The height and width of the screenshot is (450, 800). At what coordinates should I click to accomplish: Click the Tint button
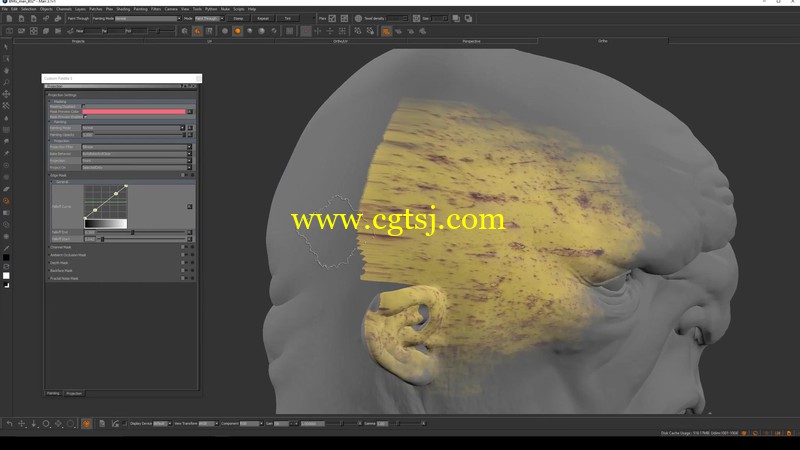tap(287, 18)
